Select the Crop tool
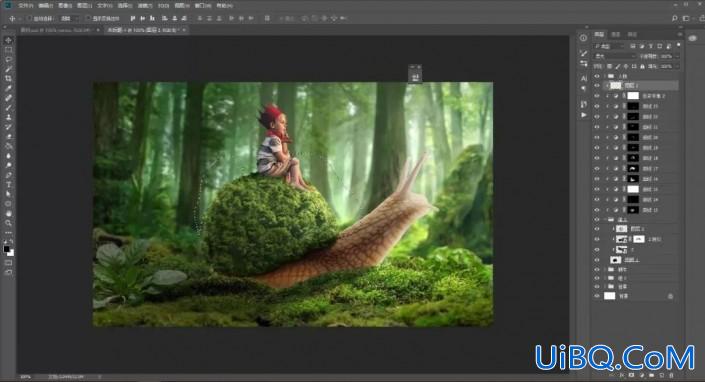 click(9, 79)
